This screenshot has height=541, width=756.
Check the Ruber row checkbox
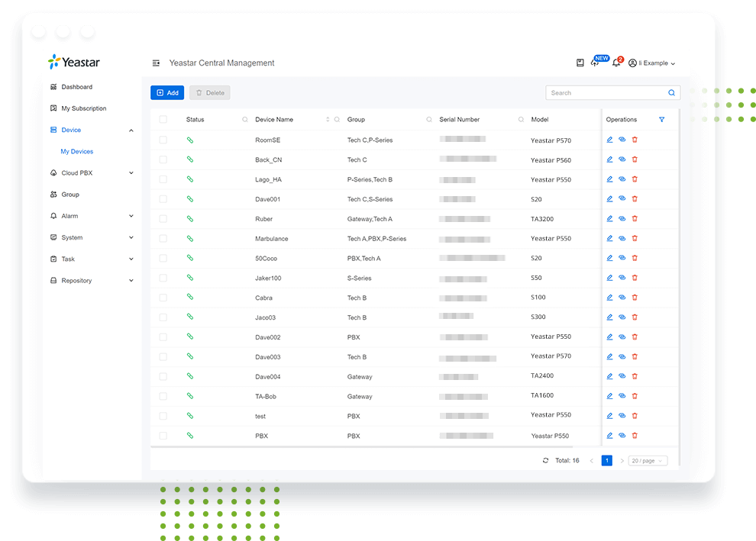point(163,219)
